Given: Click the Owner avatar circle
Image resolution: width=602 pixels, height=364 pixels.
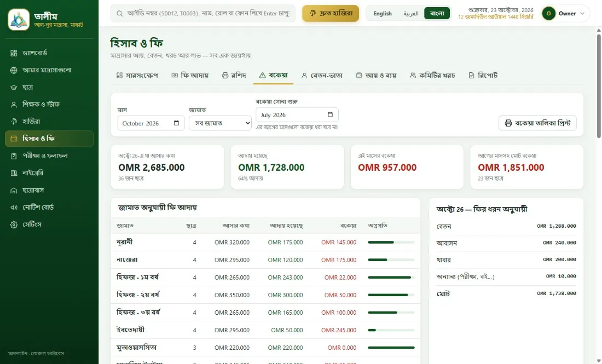Looking at the screenshot, I should tap(548, 14).
